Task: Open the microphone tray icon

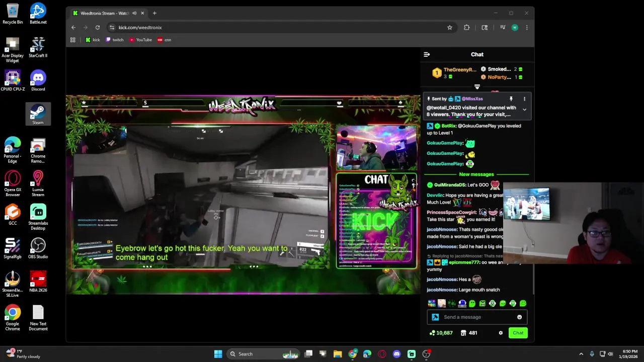Action: tap(592, 354)
